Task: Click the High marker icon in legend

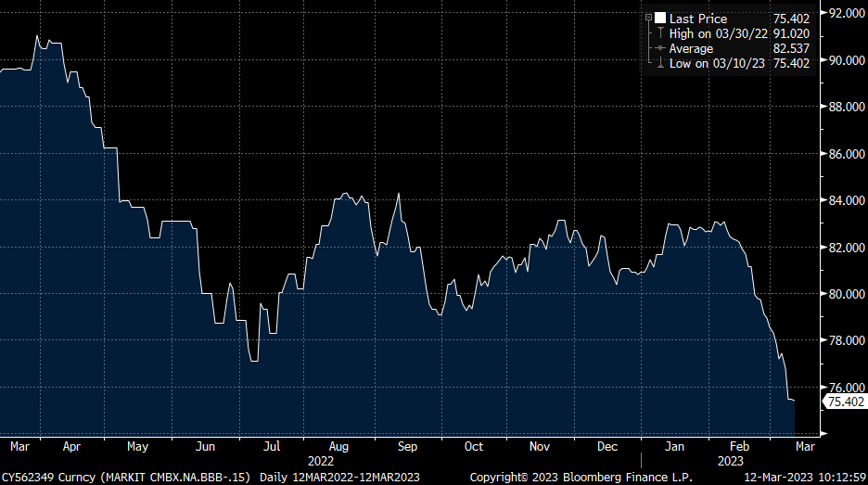Action: click(x=658, y=33)
